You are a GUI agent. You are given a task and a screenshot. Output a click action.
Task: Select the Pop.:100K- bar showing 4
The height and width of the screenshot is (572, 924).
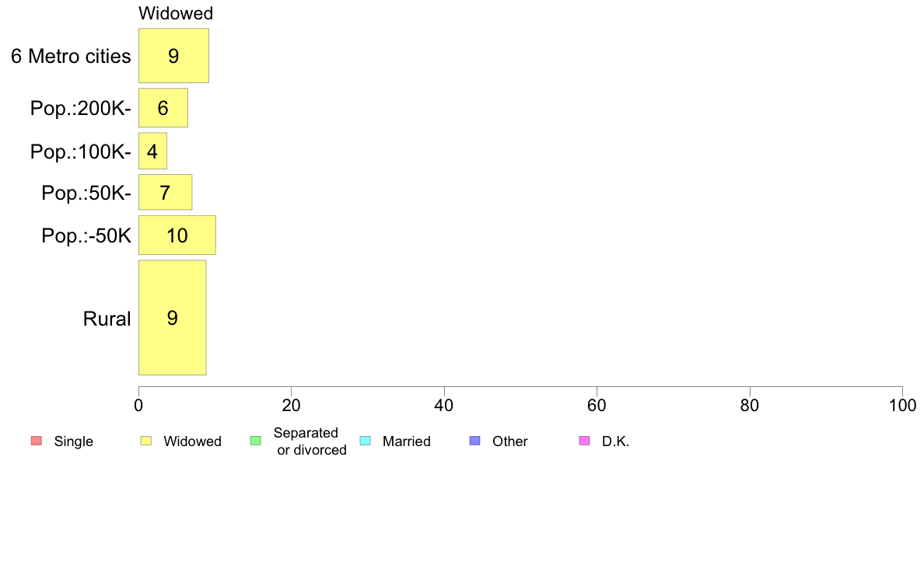152,151
